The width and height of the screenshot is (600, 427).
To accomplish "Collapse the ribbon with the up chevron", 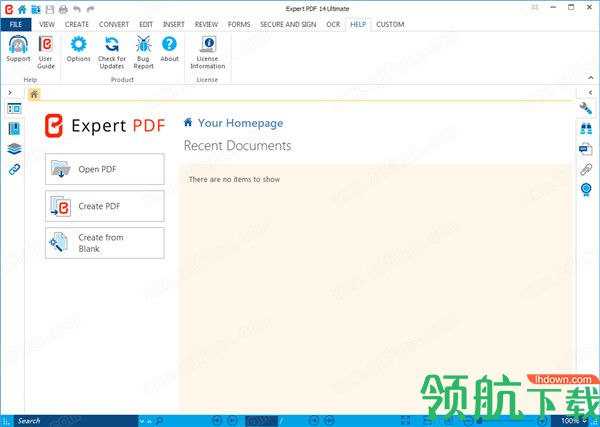I will (x=590, y=78).
